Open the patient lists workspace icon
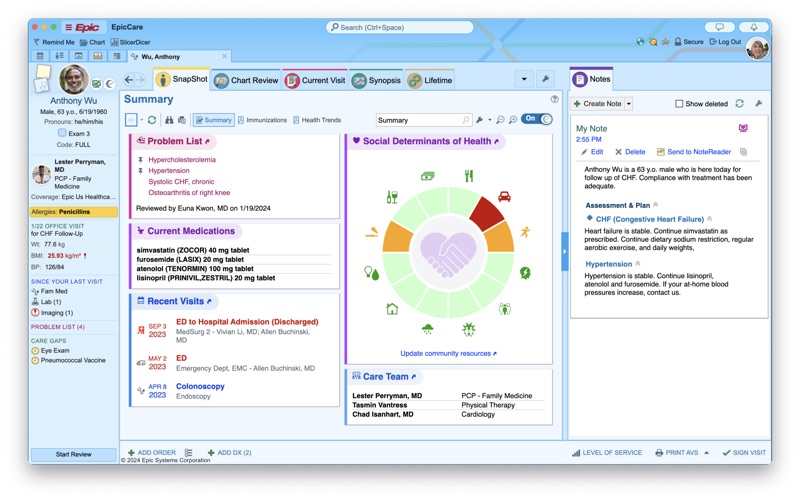800x500 pixels. [59, 56]
